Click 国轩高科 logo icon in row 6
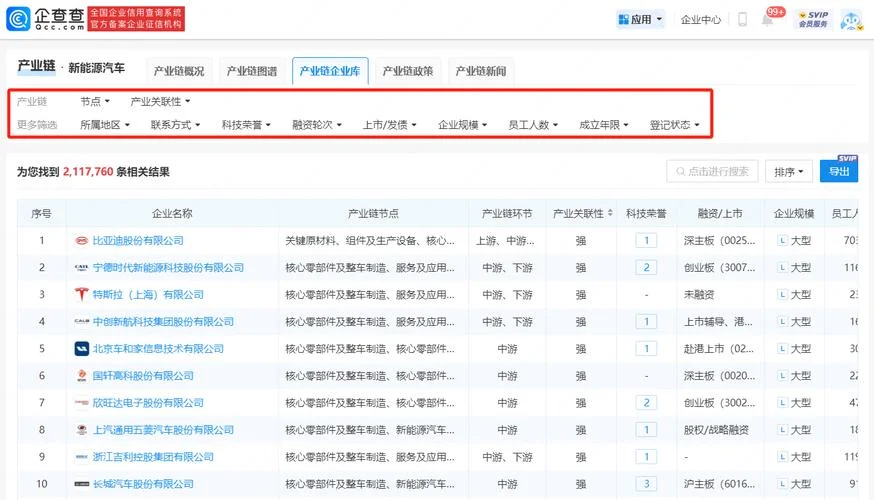 coord(82,376)
